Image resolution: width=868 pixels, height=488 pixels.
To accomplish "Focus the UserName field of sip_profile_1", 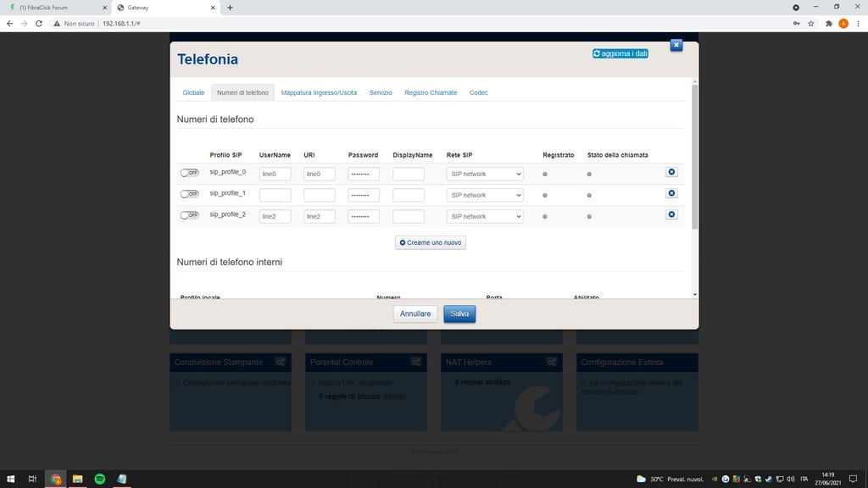I will (275, 195).
